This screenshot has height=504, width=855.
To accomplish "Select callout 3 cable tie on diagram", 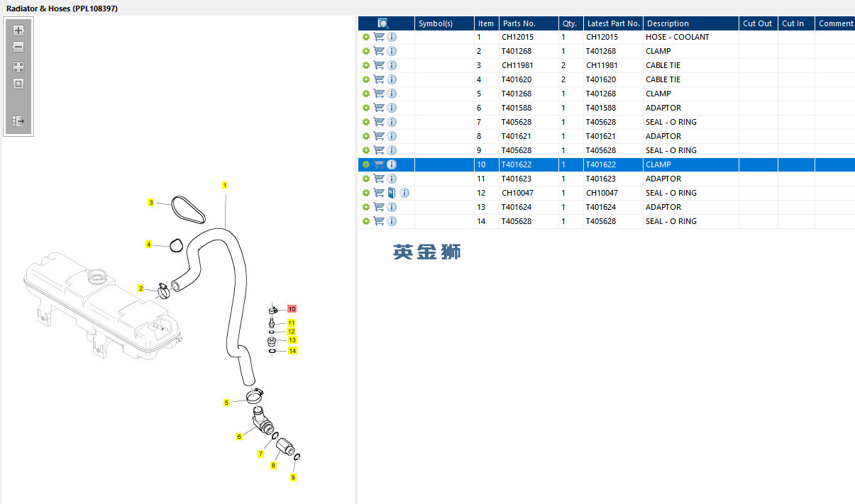I will [x=150, y=203].
